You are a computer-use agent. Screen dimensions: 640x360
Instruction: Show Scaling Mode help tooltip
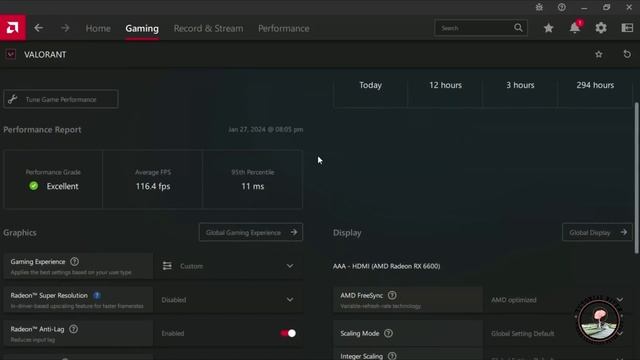point(388,333)
